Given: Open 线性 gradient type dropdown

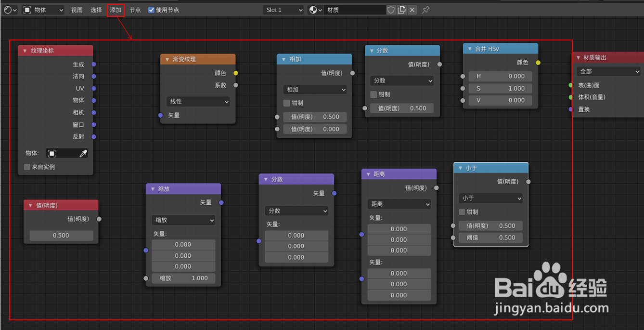Looking at the screenshot, I should (198, 102).
